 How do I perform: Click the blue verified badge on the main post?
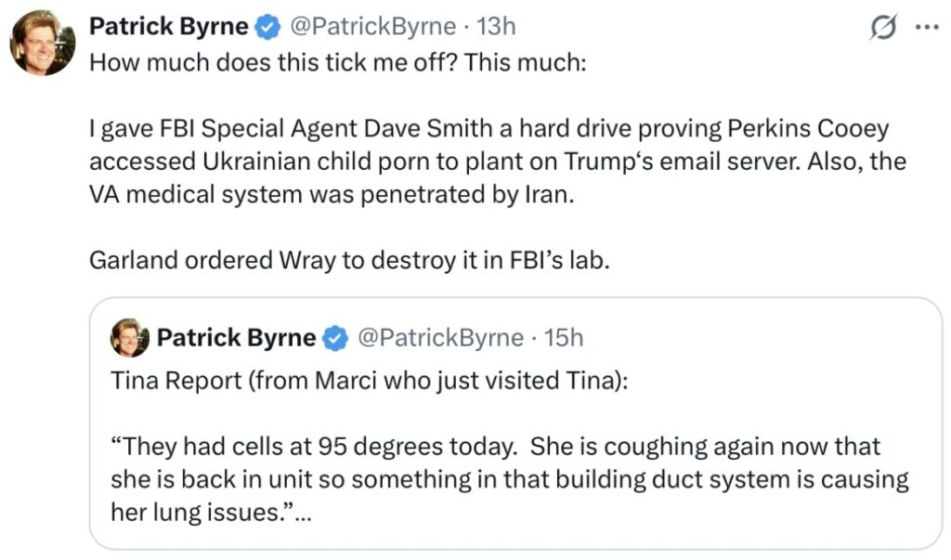(267, 28)
